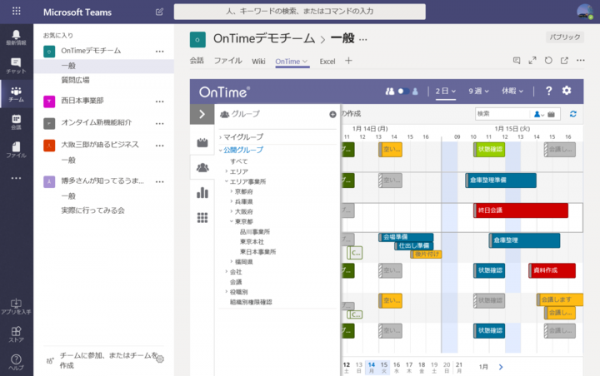The width and height of the screenshot is (600, 376).
Task: Collapse 公開グループ tree node
Action: 221,150
